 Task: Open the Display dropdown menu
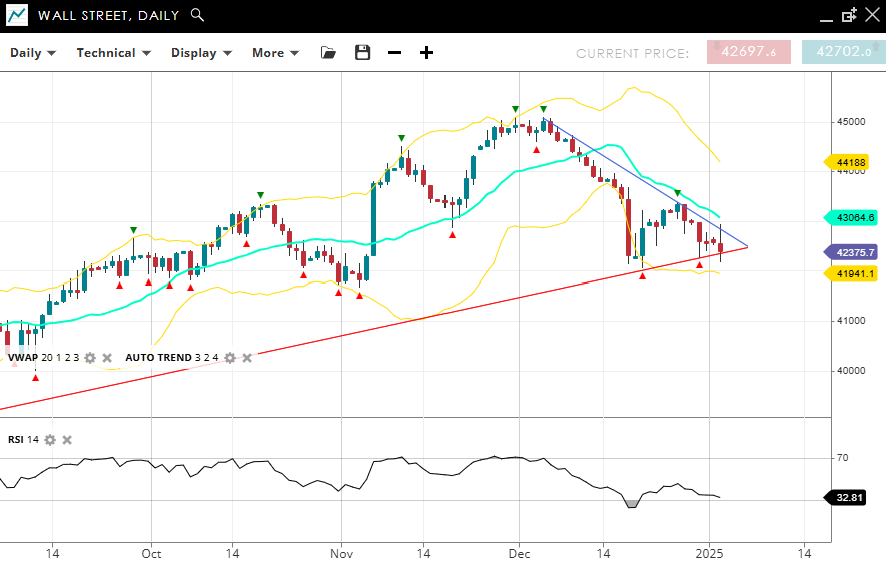point(201,53)
